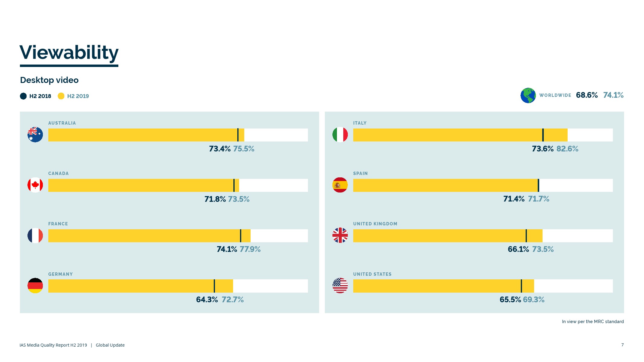Click the yellow H2 2019 legend dot

pyautogui.click(x=61, y=96)
